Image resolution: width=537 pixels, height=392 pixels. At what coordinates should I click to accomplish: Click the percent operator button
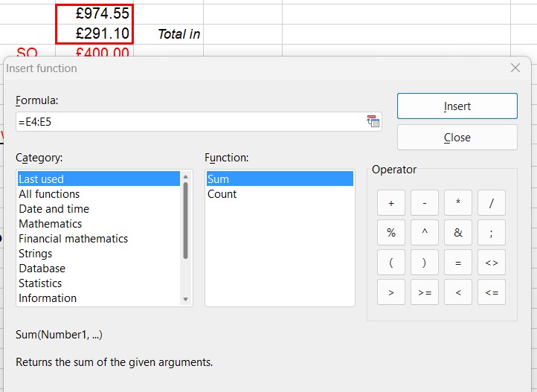tap(391, 233)
